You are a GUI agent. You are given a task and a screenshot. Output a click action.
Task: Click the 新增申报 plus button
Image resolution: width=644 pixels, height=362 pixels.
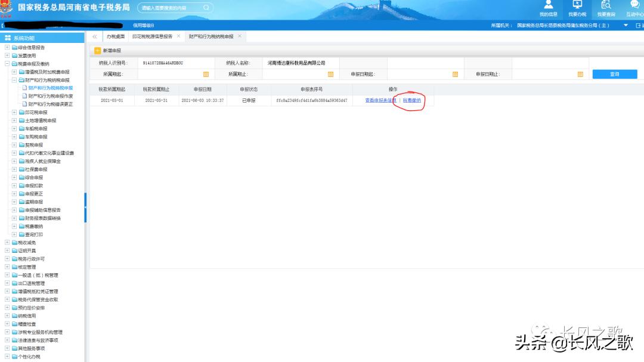pyautogui.click(x=98, y=51)
